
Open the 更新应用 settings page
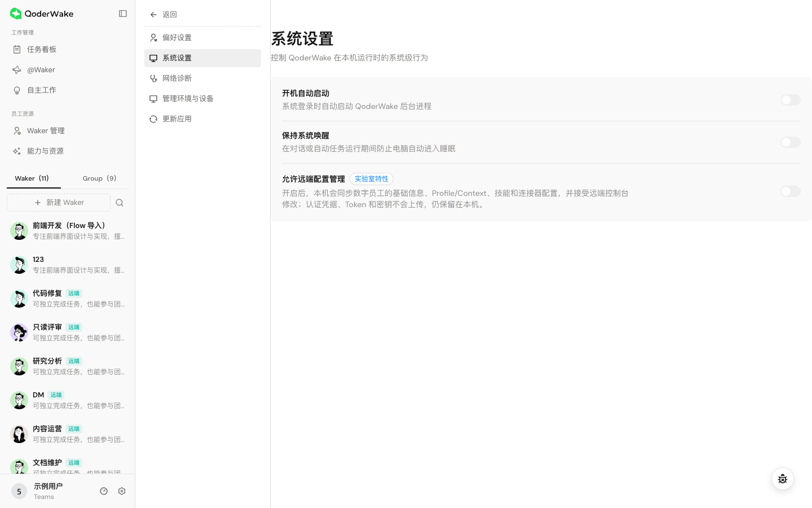(x=202, y=119)
